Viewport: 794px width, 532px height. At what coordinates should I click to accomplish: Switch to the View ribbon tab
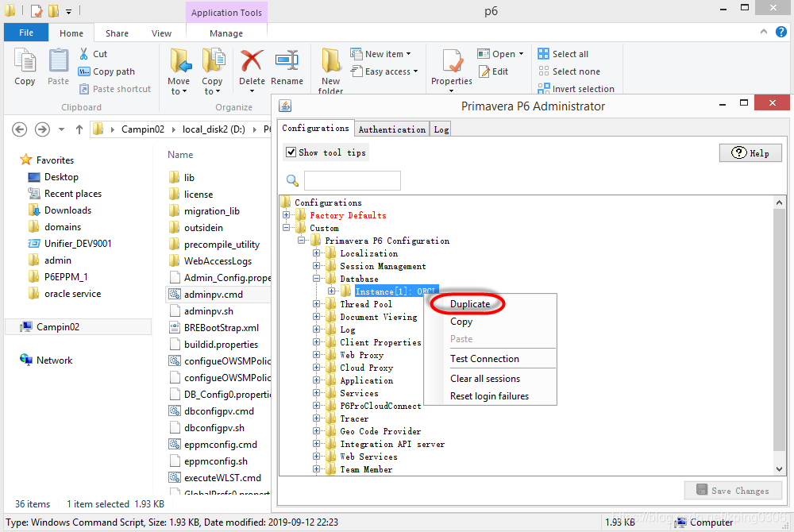tap(161, 33)
